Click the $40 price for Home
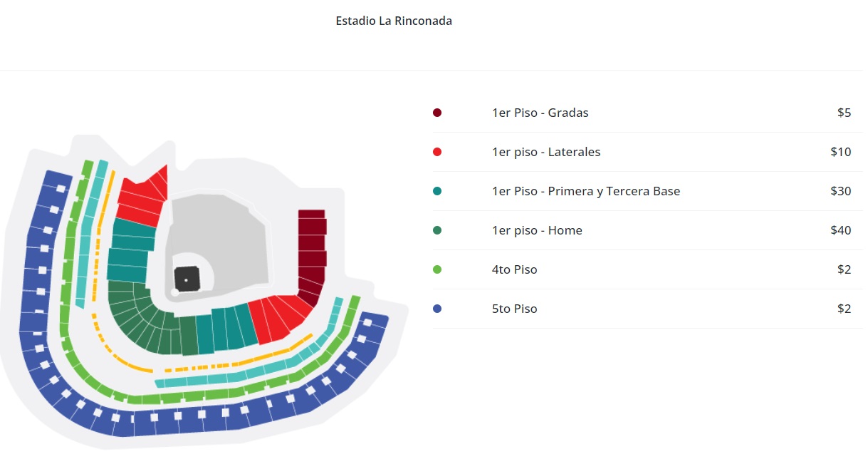 coord(840,230)
